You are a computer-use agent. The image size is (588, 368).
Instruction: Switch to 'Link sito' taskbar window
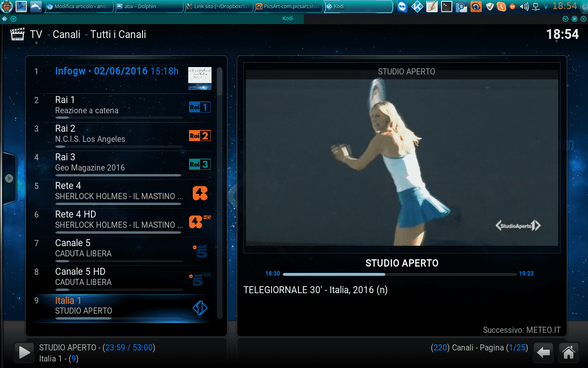218,7
